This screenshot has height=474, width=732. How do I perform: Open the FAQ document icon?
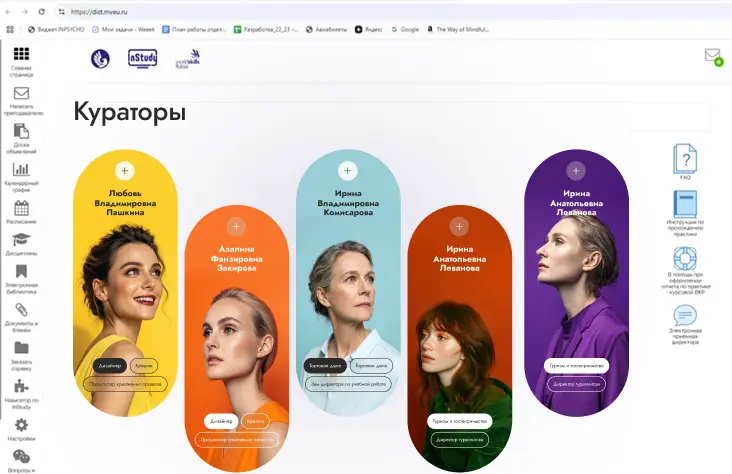pos(685,159)
